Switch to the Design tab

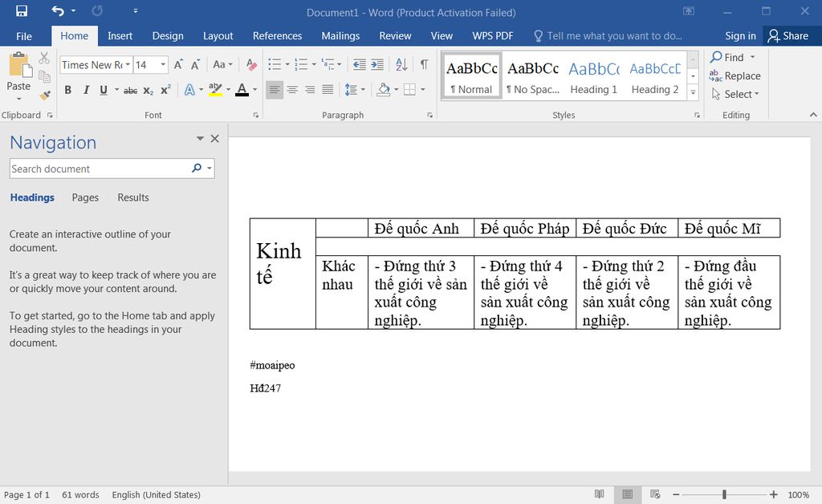pyautogui.click(x=168, y=36)
